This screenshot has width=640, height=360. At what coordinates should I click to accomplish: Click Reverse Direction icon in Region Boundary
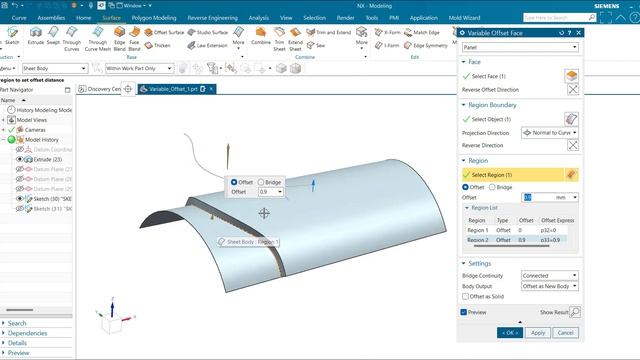[573, 145]
